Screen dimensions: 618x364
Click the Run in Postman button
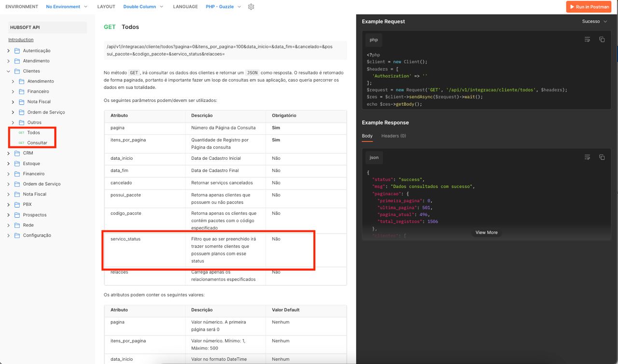pos(589,7)
